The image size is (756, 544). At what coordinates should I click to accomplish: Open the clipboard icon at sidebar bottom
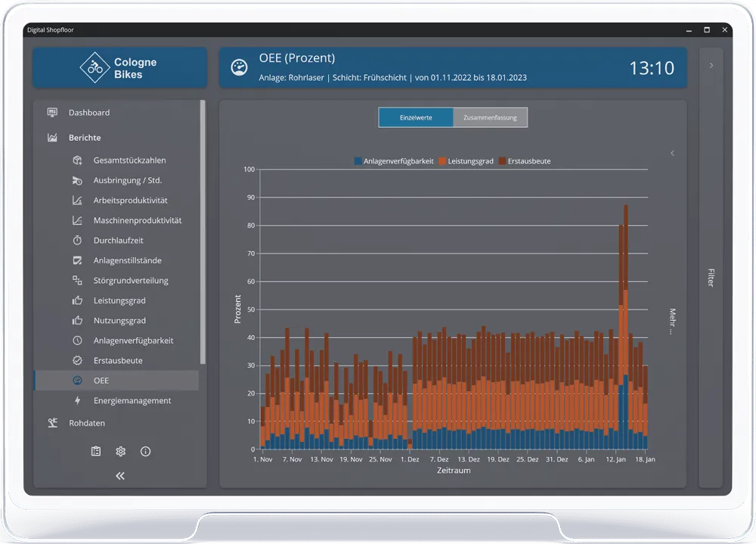coord(96,452)
